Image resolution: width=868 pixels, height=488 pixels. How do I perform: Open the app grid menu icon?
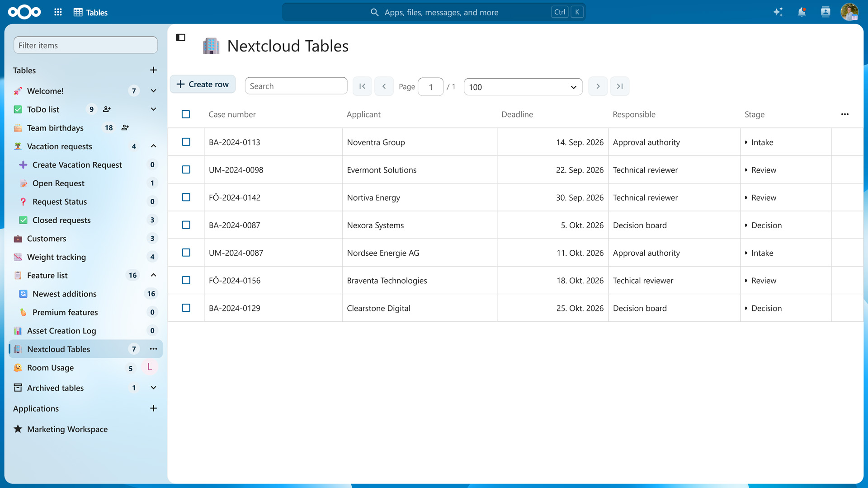[x=58, y=12]
